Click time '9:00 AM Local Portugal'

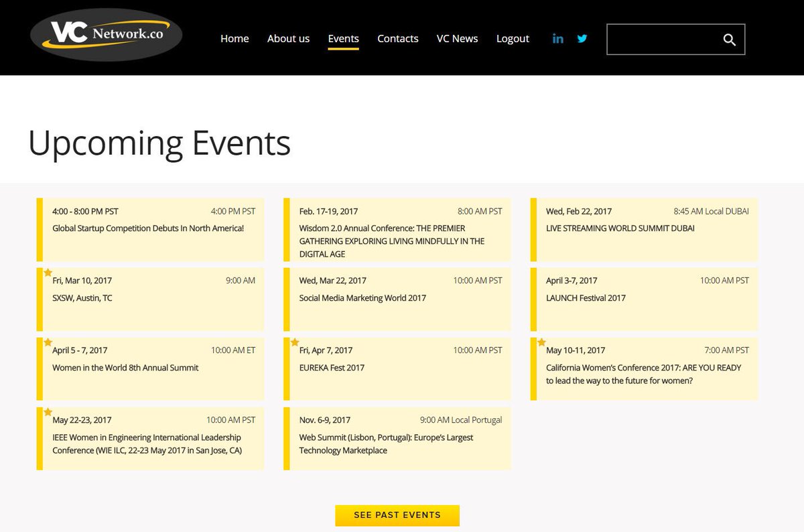(461, 420)
